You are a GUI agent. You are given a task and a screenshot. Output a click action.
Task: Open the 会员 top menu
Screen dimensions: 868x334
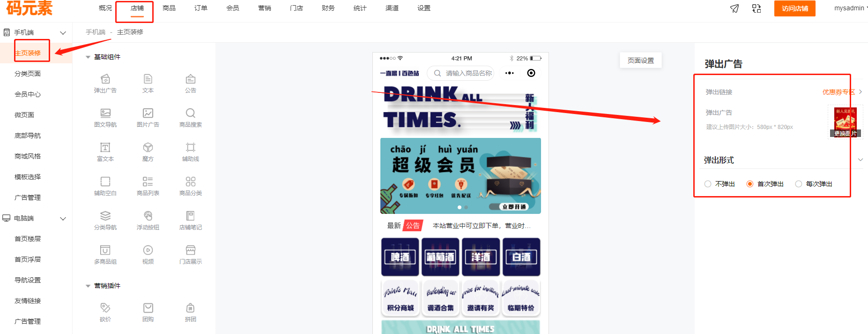pos(233,8)
